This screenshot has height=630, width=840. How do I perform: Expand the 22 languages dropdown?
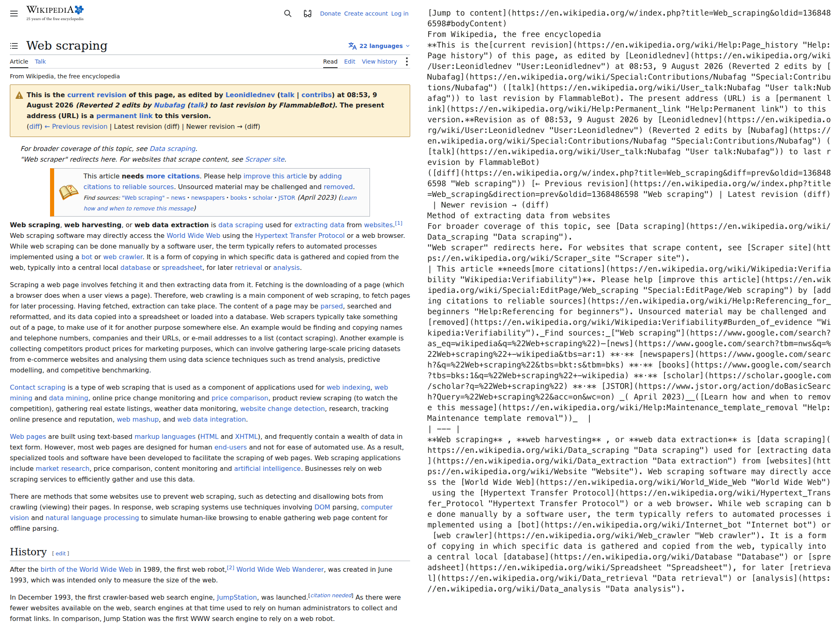[379, 46]
